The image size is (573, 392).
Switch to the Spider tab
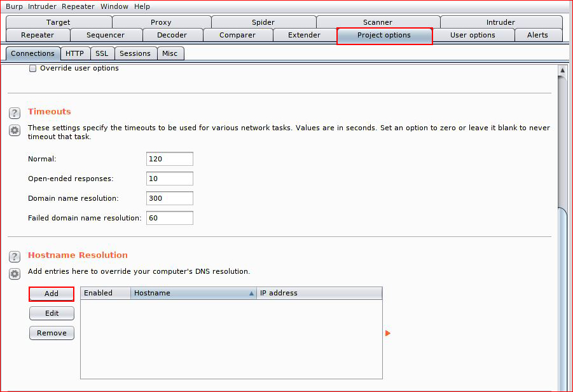pyautogui.click(x=263, y=22)
